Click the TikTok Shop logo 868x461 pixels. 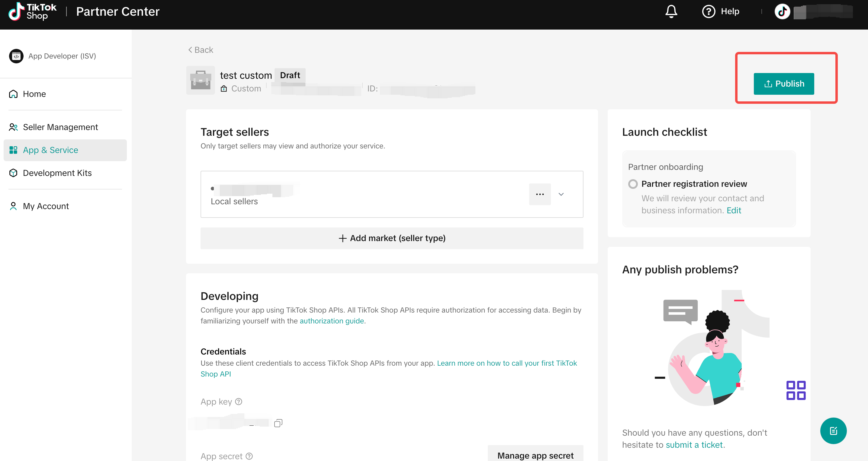[x=32, y=11]
